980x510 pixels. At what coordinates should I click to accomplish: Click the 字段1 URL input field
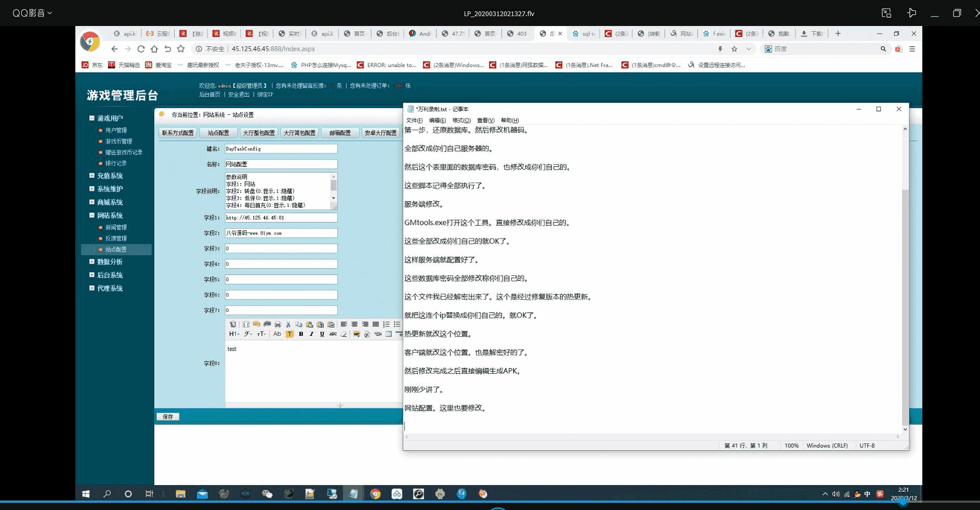click(x=281, y=218)
